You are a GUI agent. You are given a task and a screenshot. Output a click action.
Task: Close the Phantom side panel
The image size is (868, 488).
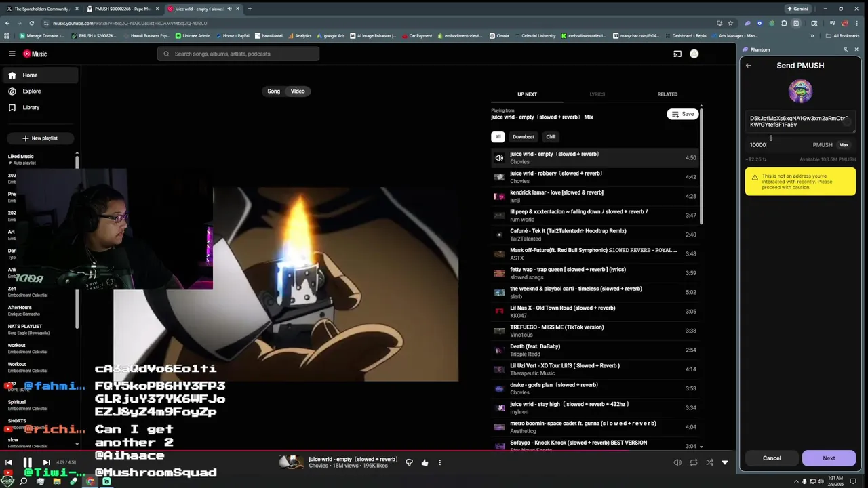(x=856, y=49)
